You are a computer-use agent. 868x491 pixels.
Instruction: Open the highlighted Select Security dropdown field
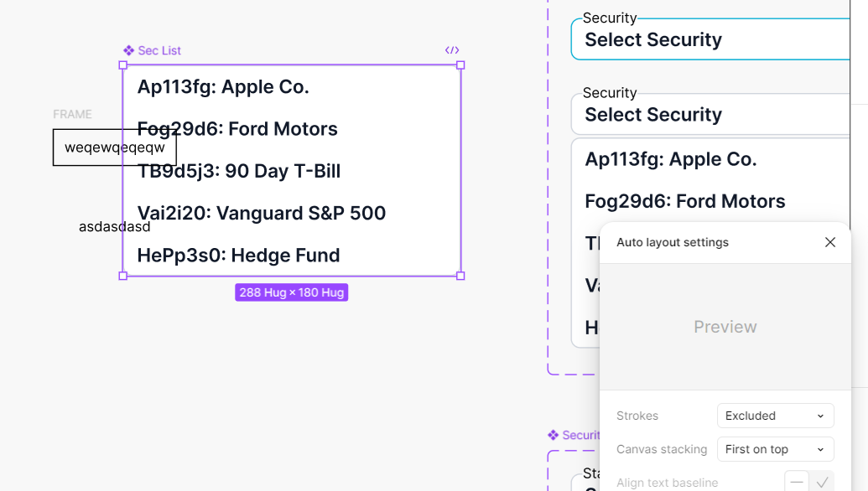click(x=711, y=39)
